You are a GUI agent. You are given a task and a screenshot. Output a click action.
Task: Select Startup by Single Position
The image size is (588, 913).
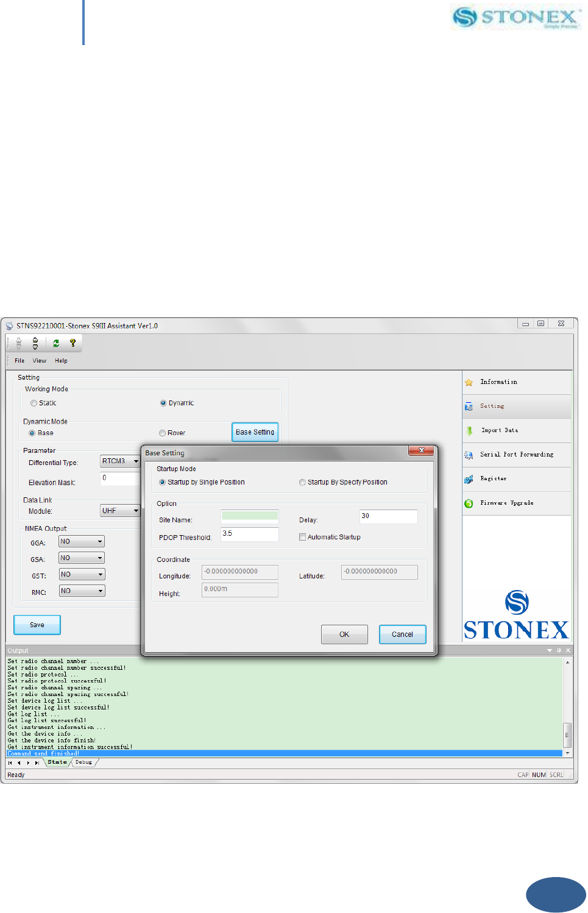pos(162,482)
